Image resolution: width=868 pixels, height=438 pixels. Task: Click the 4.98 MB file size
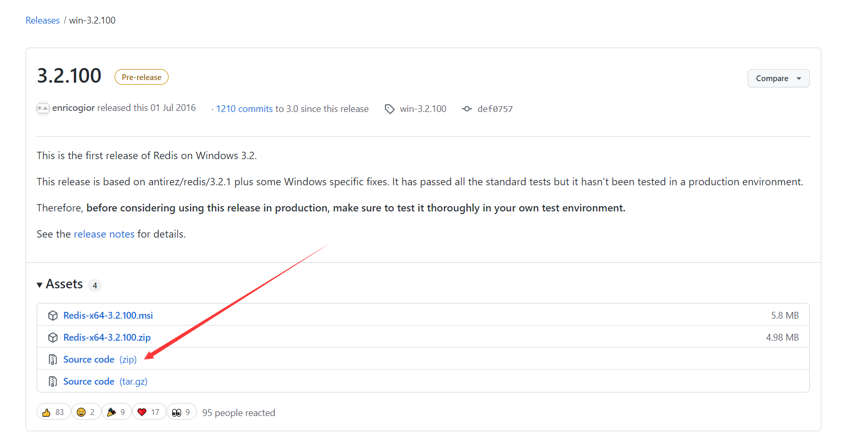(782, 338)
